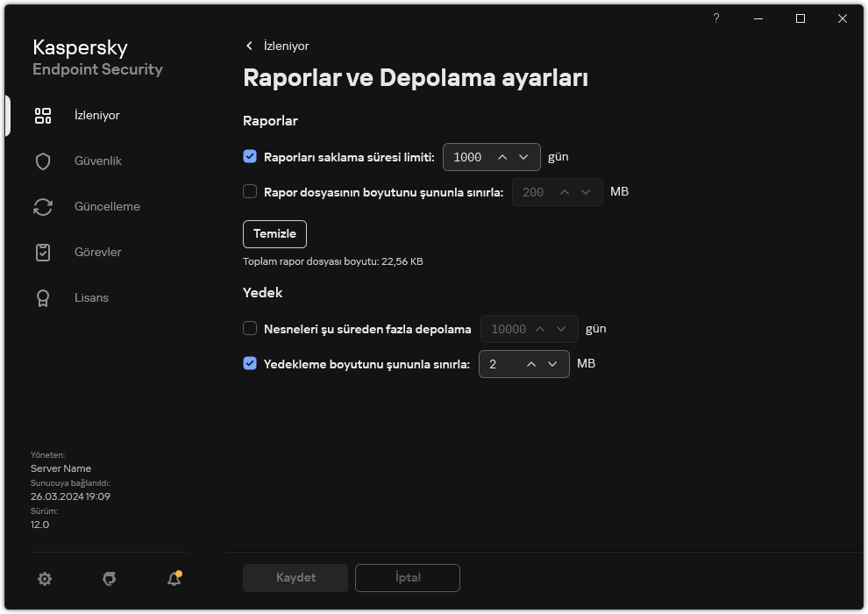Image resolution: width=868 pixels, height=614 pixels.
Task: Open the Kaspersky support icon
Action: (109, 579)
